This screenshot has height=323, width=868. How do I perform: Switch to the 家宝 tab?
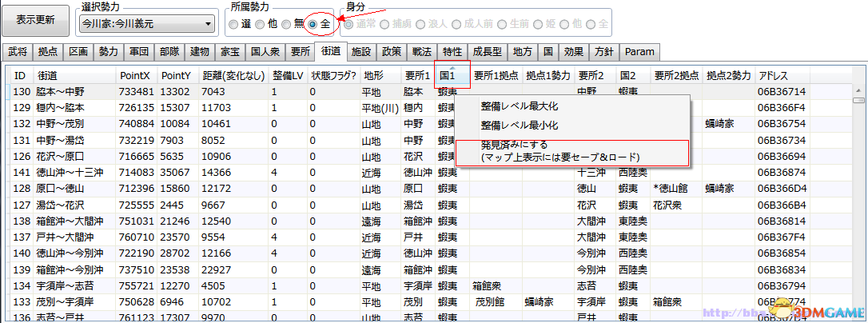228,52
